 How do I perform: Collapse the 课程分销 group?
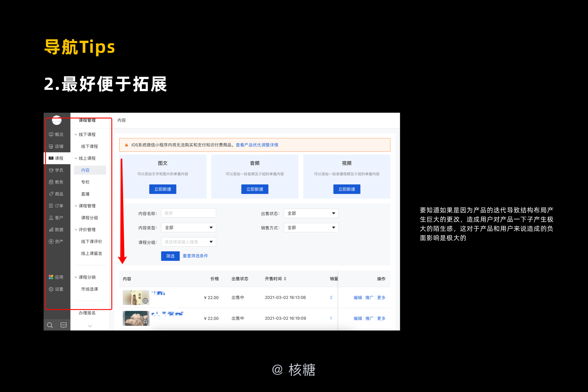[76, 277]
